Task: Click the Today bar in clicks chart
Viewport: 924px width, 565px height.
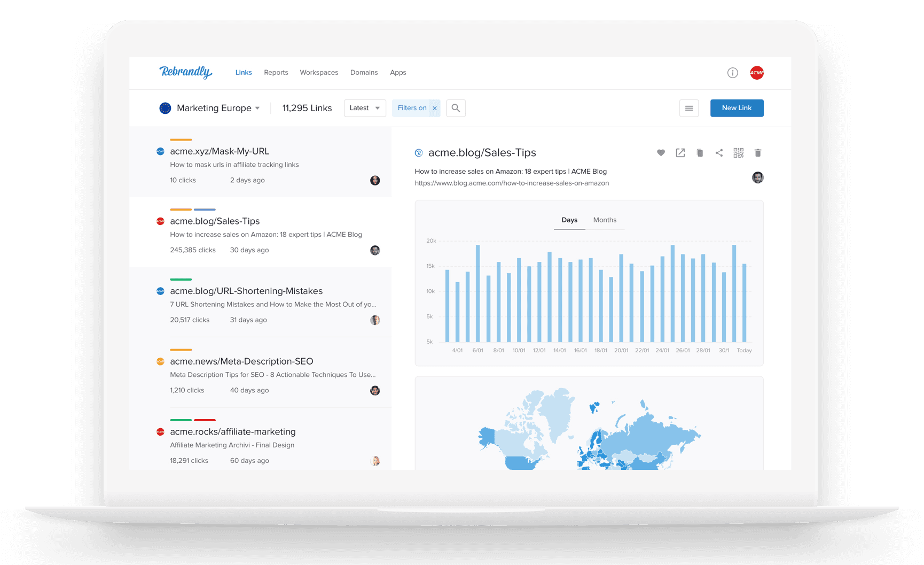Action: click(745, 303)
